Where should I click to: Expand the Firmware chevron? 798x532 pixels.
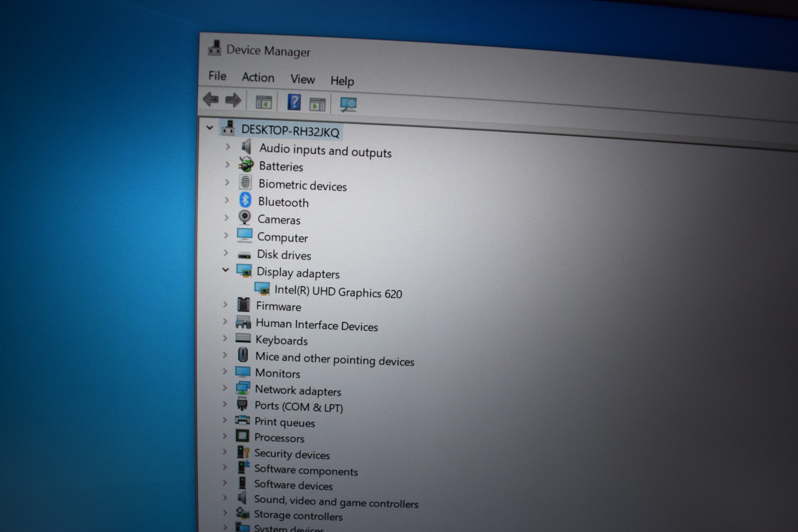[x=225, y=305]
